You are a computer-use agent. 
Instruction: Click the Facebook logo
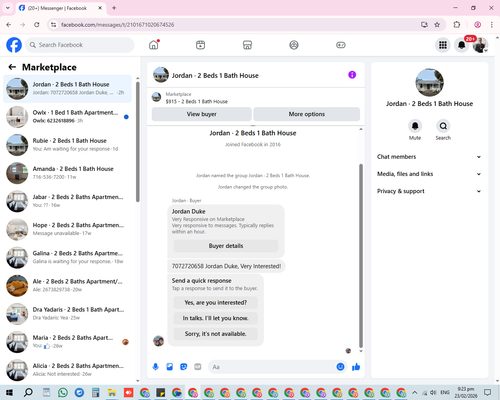click(14, 45)
